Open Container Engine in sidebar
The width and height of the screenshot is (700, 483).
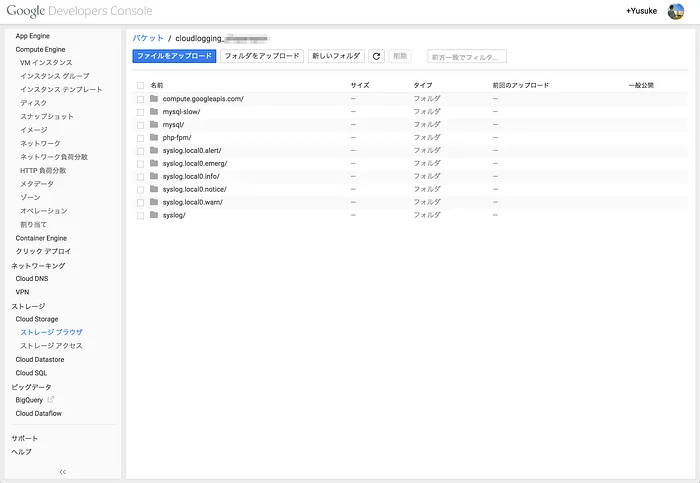click(41, 238)
